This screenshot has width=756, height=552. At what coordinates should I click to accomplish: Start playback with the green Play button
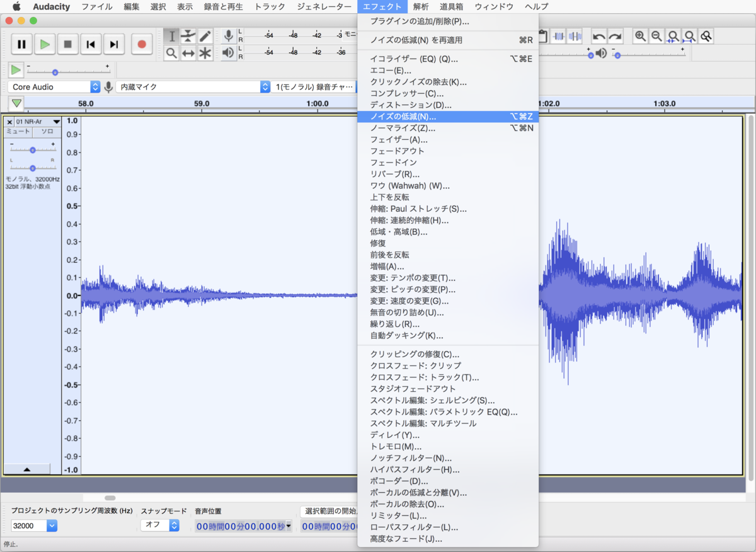coord(45,44)
